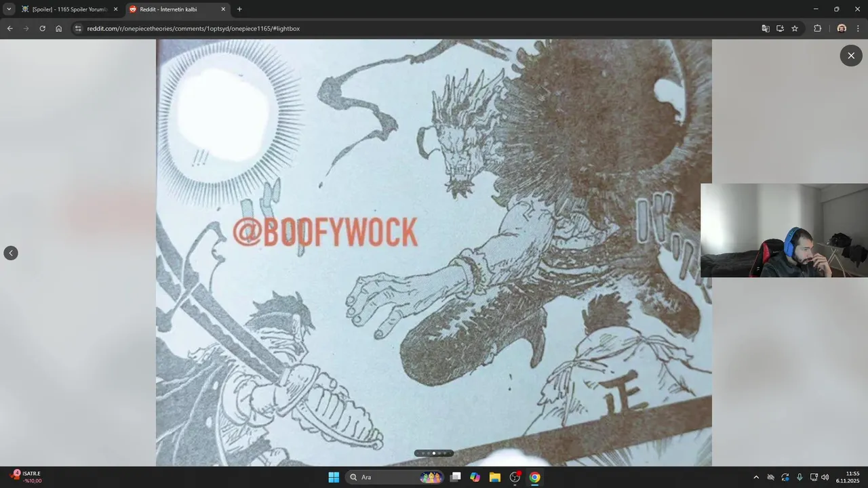Screen dimensions: 868x488
Task: Launch Copilot from the taskbar
Action: [x=475, y=477]
